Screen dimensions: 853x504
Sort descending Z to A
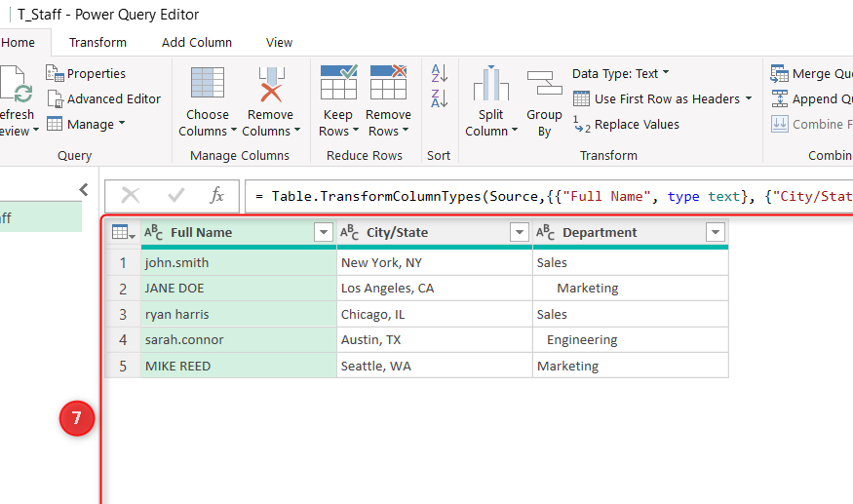tap(439, 98)
